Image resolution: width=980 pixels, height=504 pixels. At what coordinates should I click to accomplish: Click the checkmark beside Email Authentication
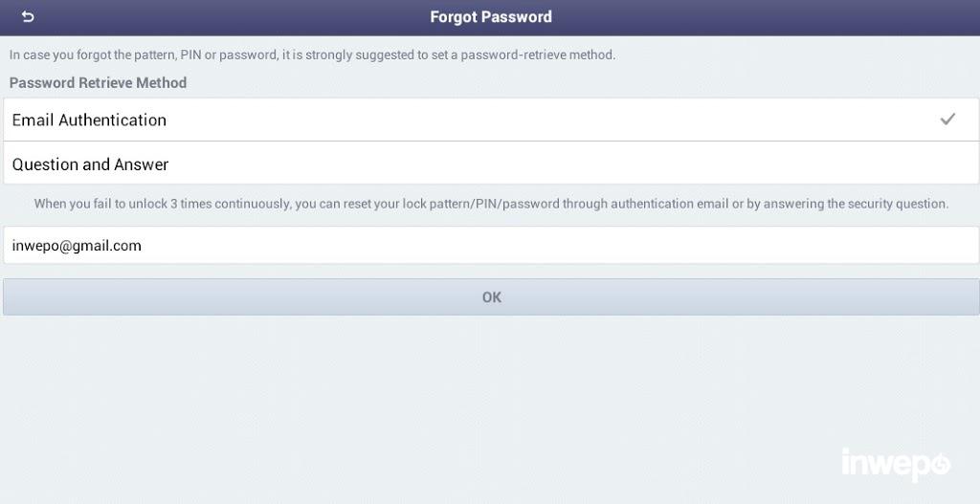[x=947, y=120]
